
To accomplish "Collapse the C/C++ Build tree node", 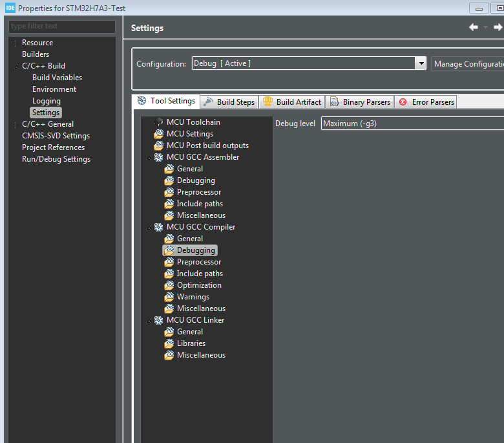I will (16, 67).
